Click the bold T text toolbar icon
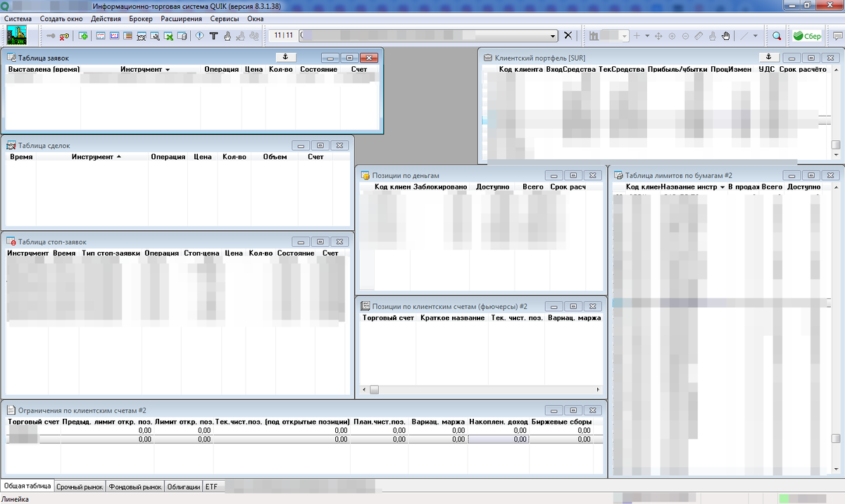Viewport: 845px width, 504px height. coord(213,36)
